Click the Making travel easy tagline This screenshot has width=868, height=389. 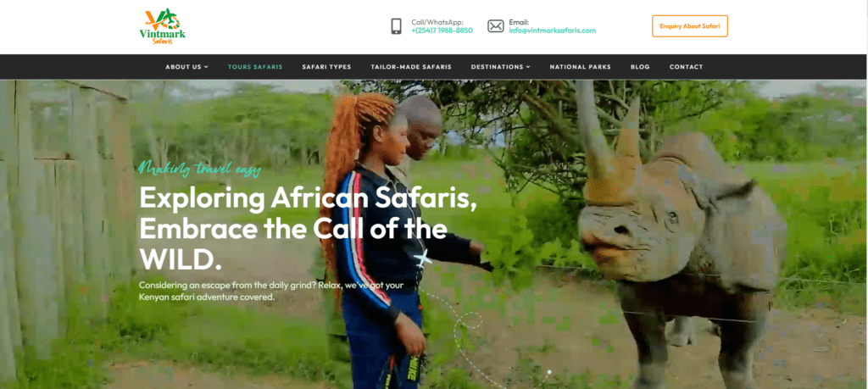199,169
